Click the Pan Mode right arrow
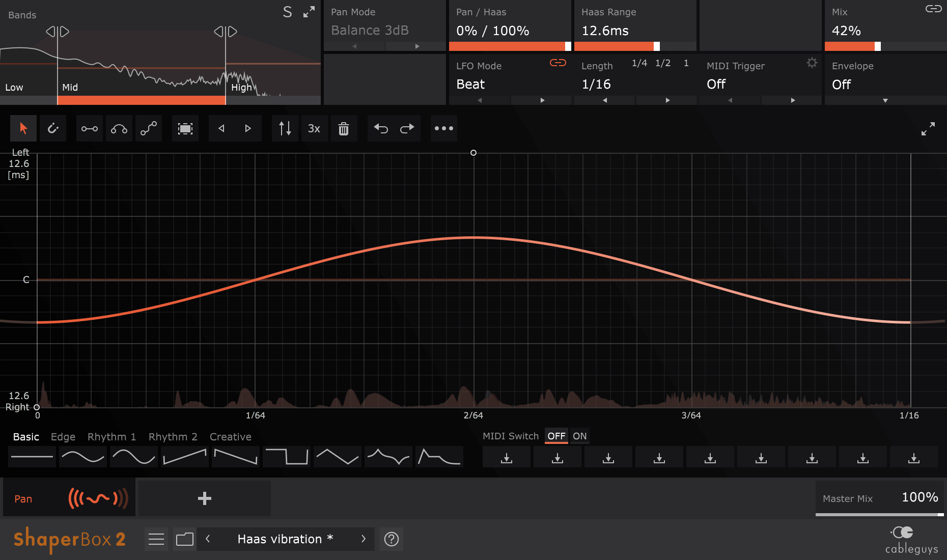The height and width of the screenshot is (560, 947). pyautogui.click(x=416, y=46)
